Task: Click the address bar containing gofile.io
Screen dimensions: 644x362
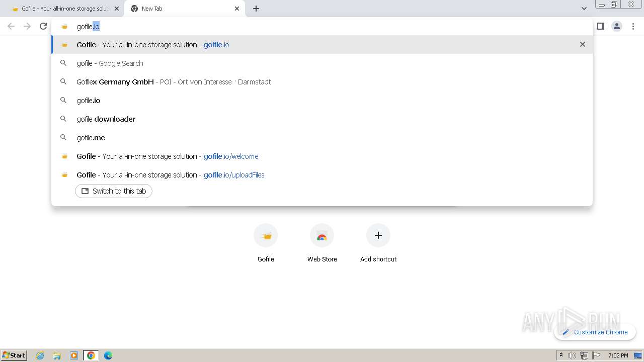Action: [322, 27]
